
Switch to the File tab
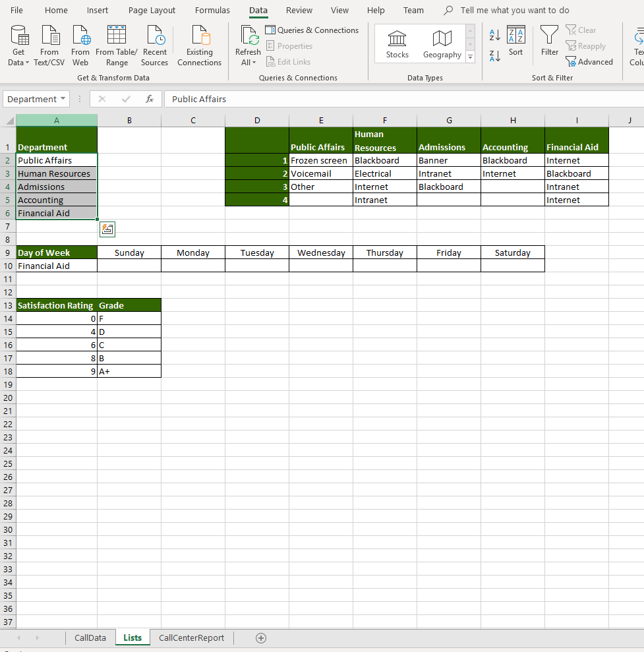click(16, 10)
